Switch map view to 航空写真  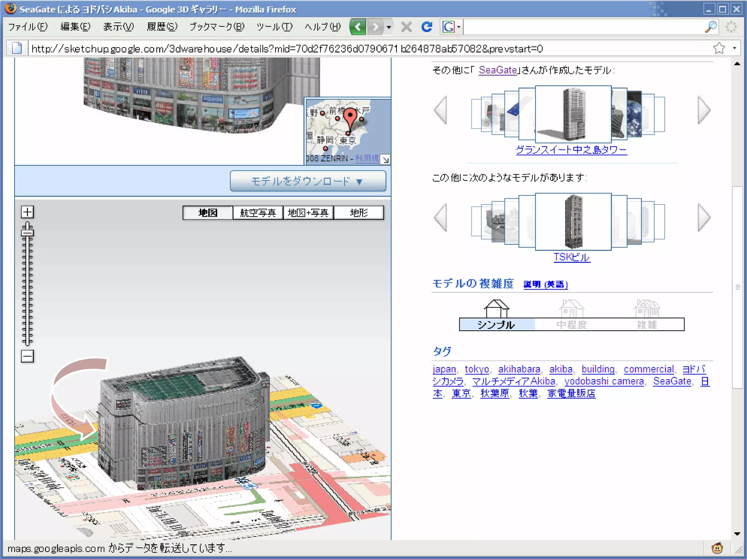click(x=258, y=213)
